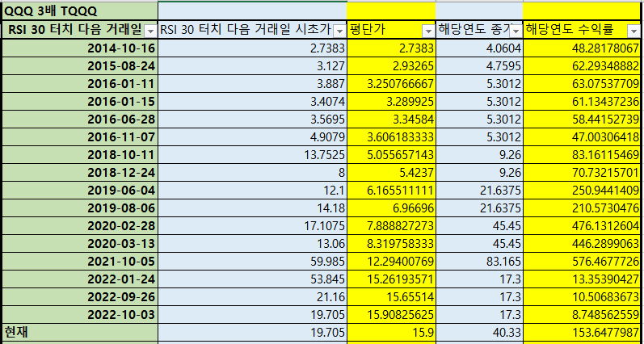
Task: Select date cell 2018-12-24
Action: click(x=80, y=173)
